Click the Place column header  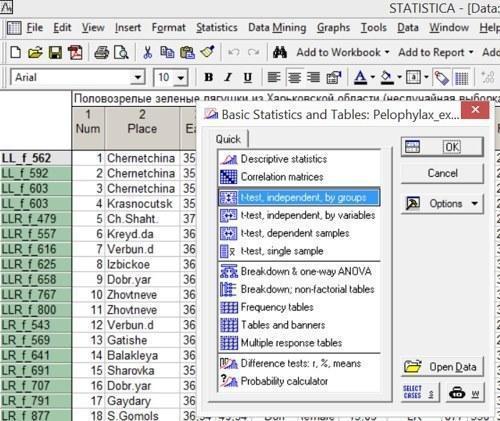(142, 128)
